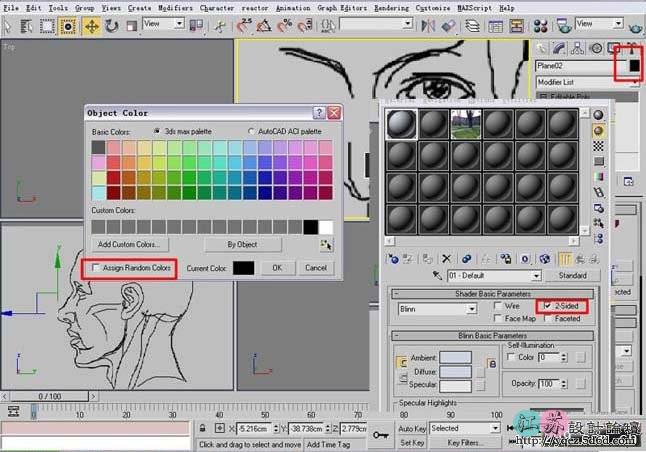Click Select by Color icon in Object Color

pyautogui.click(x=326, y=245)
